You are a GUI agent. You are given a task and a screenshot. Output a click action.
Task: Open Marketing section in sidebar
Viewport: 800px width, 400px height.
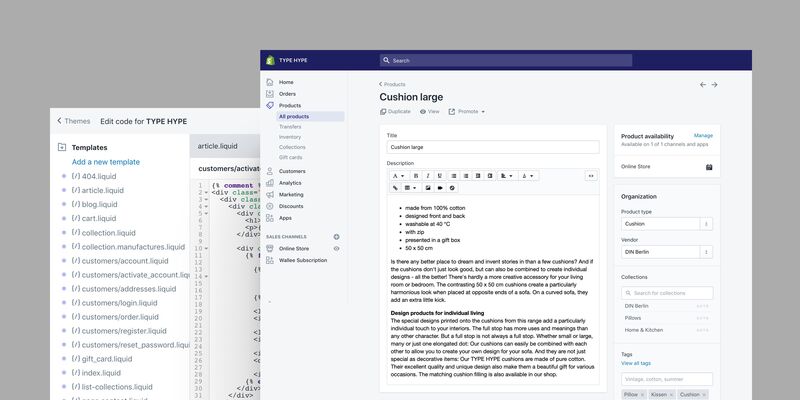coord(291,195)
